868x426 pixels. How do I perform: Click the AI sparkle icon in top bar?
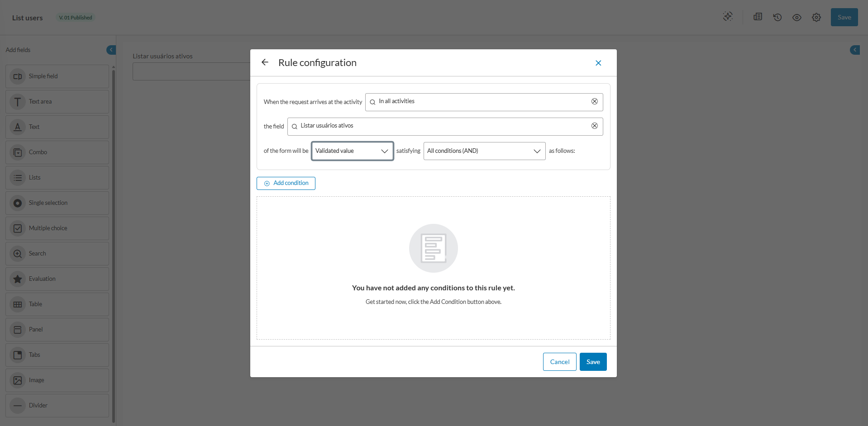pos(728,17)
